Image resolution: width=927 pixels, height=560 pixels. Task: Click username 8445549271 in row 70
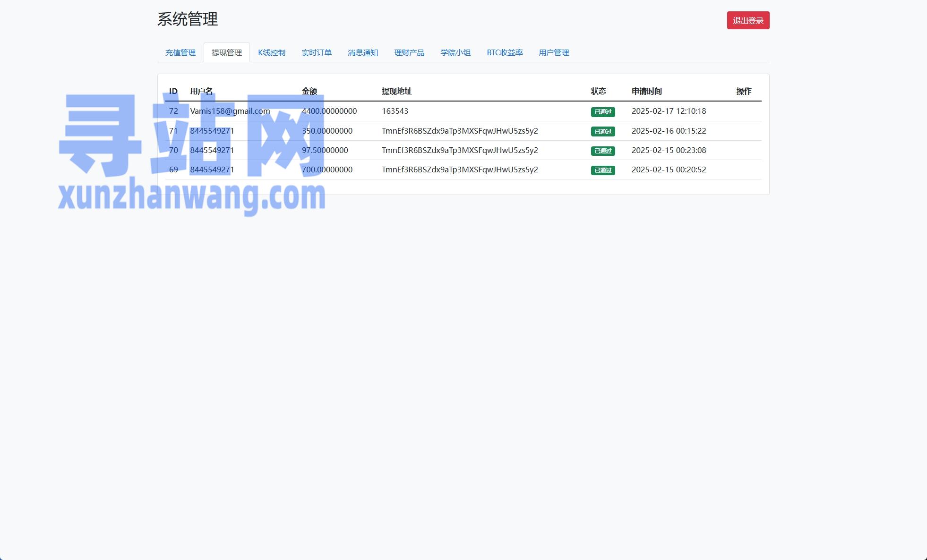pos(212,150)
